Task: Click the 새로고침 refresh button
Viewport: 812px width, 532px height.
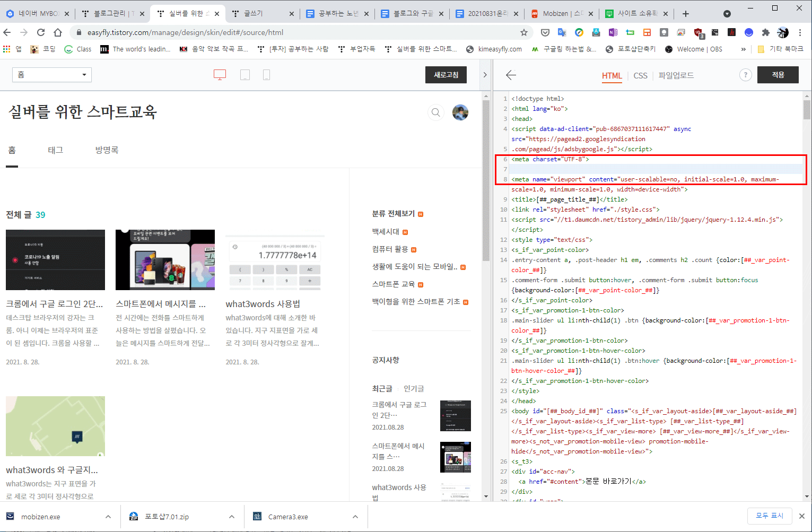Action: (446, 75)
